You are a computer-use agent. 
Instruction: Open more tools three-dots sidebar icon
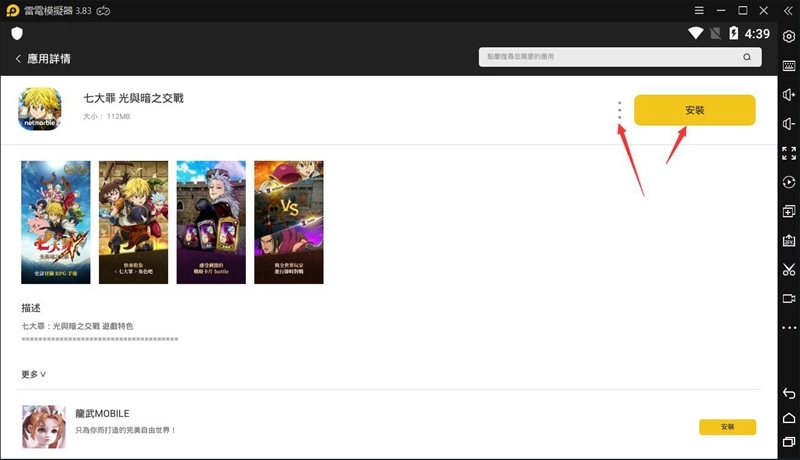[x=789, y=327]
